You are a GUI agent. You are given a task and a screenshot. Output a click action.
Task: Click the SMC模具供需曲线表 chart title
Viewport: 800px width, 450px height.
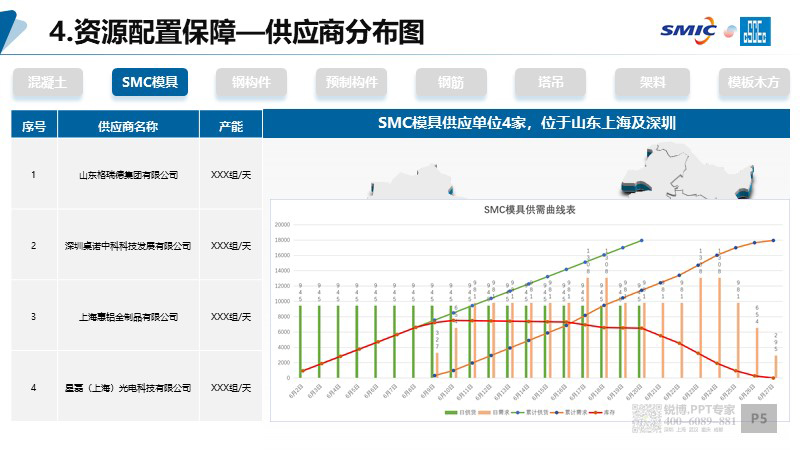pyautogui.click(x=529, y=210)
